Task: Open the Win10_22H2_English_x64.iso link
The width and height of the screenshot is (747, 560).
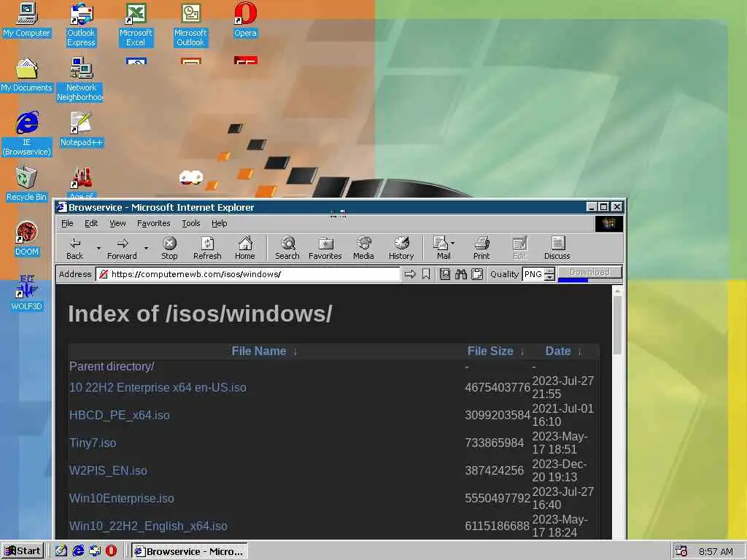Action: point(148,526)
